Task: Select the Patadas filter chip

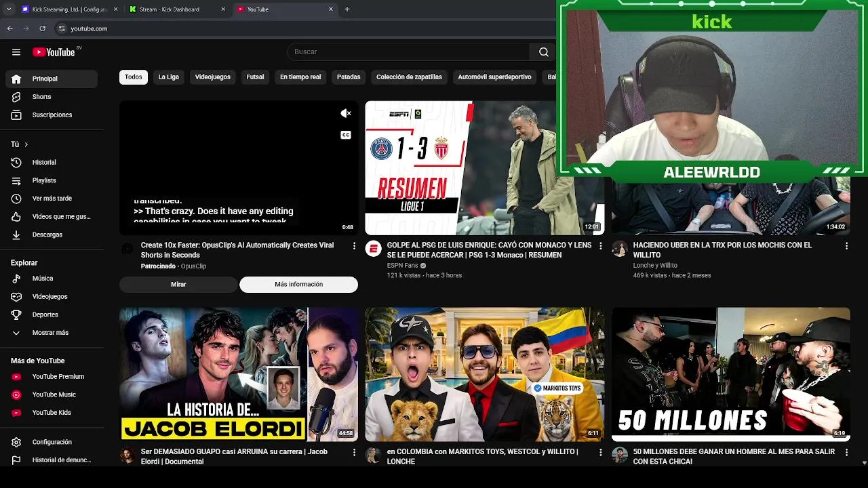Action: 349,77
